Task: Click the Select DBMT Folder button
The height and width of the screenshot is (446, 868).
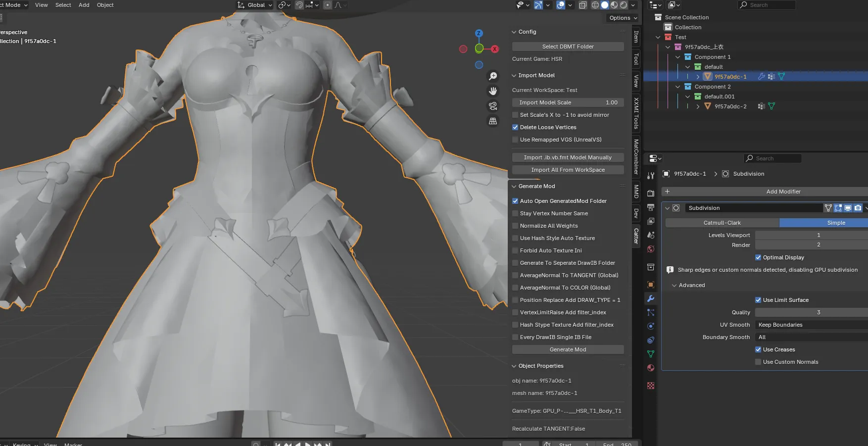Action: point(568,47)
